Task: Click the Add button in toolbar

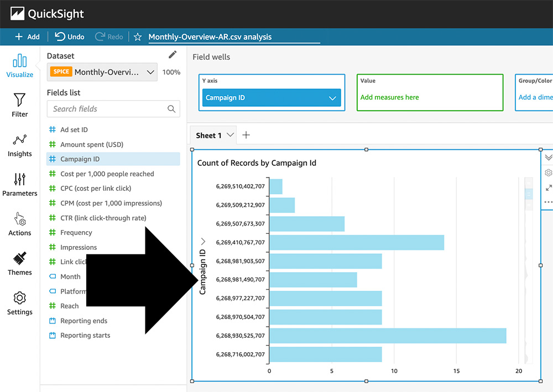Action: click(x=27, y=37)
